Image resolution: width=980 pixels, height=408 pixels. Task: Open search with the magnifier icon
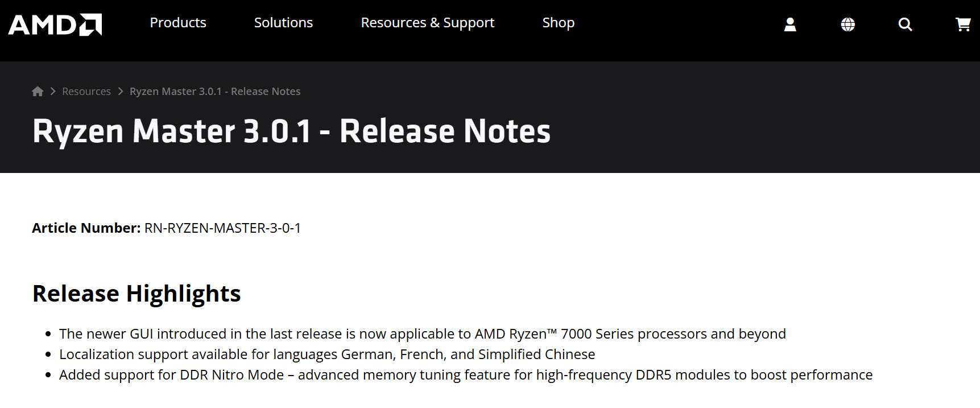point(905,24)
